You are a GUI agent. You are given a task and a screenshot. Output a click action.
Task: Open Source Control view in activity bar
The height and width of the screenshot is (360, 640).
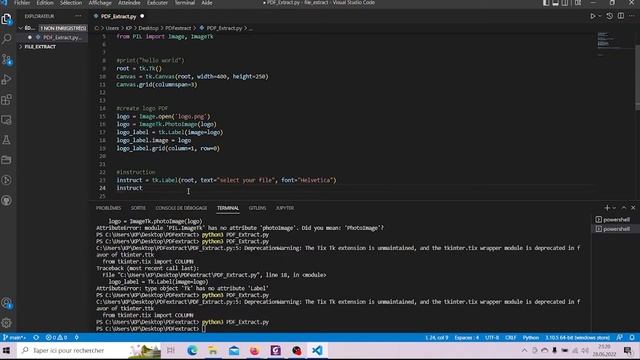pos(7,60)
